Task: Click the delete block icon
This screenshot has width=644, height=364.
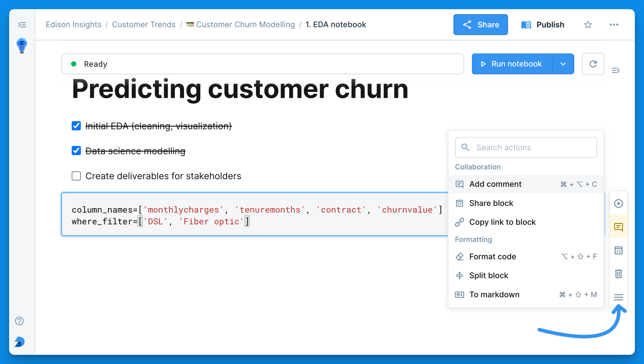Action: (619, 274)
